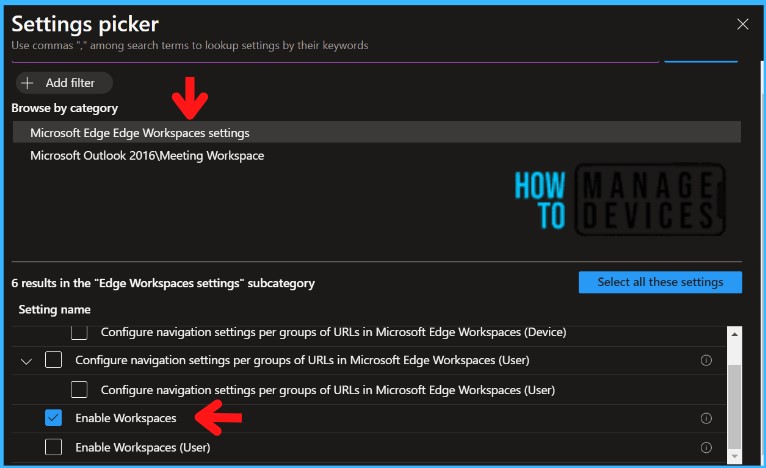Click settings list scrollbar down arrow
Image resolution: width=766 pixels, height=468 pixels.
pyautogui.click(x=734, y=456)
